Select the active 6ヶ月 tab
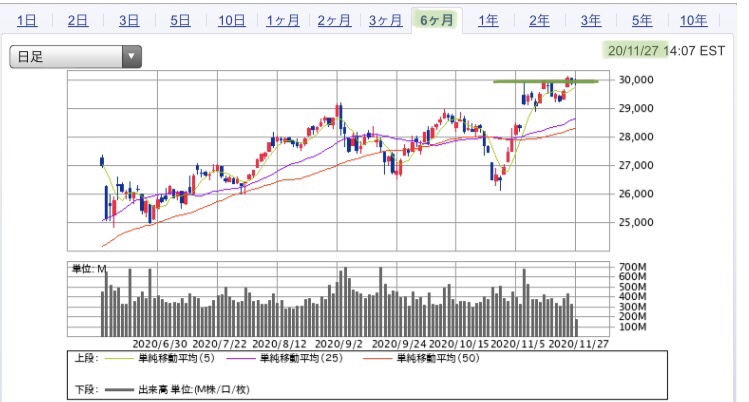This screenshot has height=402, width=749. 437,21
